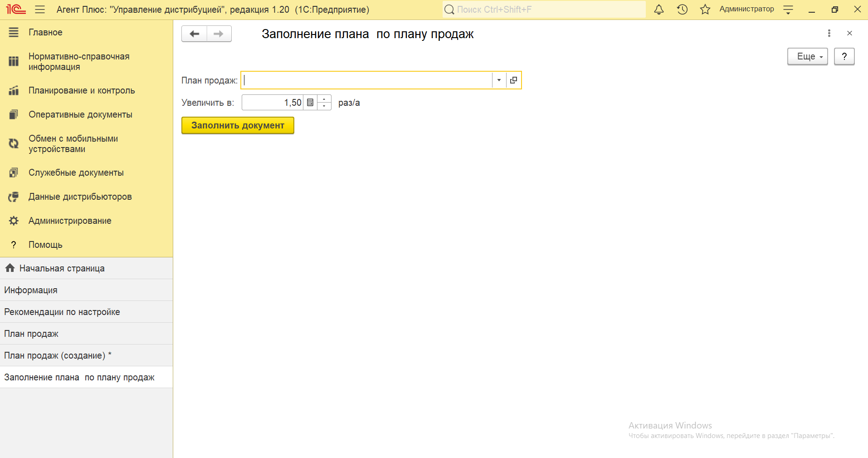Click the notifications bell icon

tap(659, 10)
